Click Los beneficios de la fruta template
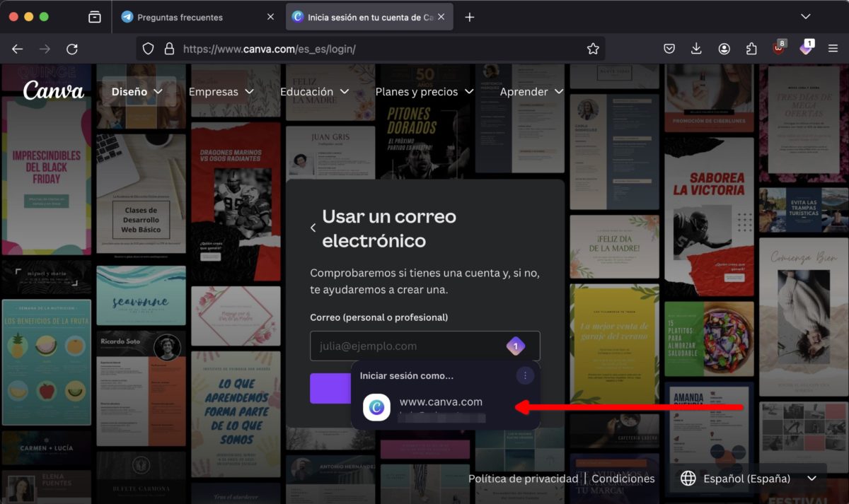The image size is (849, 504). pos(47,361)
